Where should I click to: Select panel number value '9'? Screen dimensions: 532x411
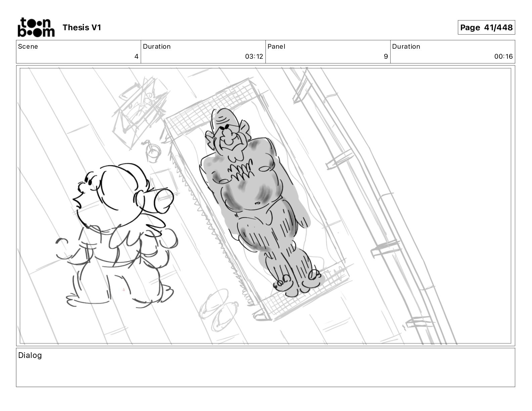[386, 56]
